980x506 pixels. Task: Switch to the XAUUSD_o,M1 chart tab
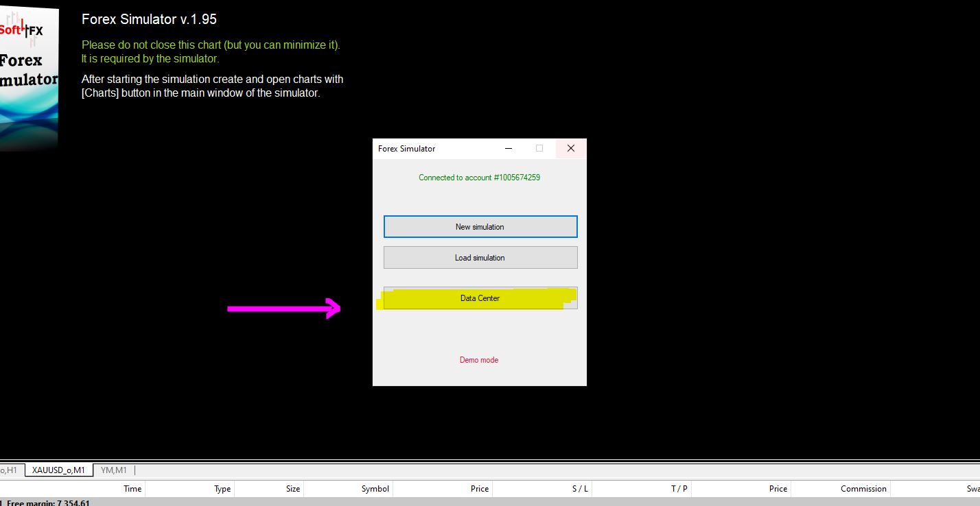58,470
